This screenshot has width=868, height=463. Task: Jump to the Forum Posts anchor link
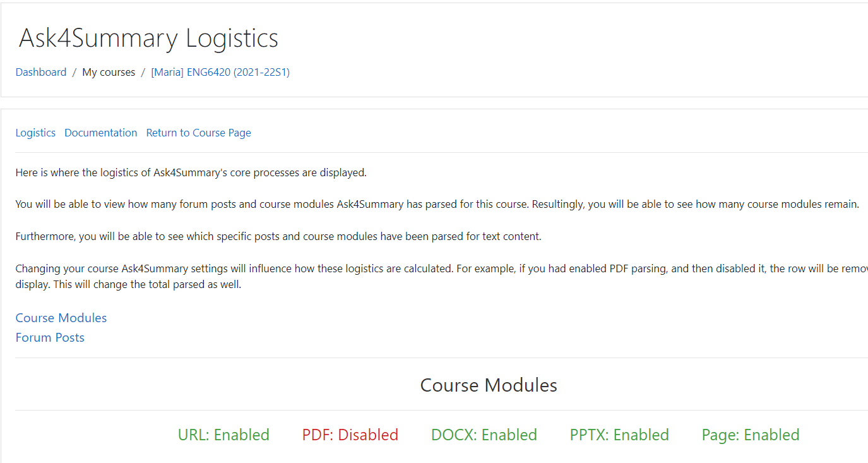pos(50,337)
